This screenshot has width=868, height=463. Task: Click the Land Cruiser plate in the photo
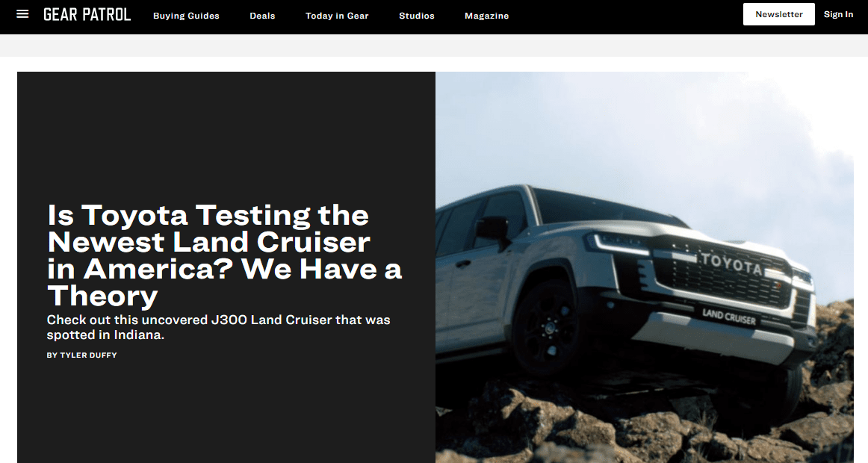coord(728,317)
